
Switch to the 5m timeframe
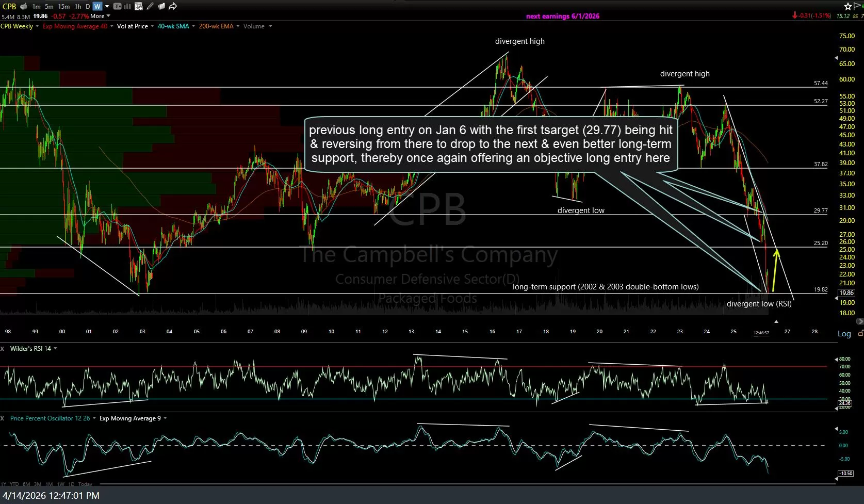pos(49,7)
